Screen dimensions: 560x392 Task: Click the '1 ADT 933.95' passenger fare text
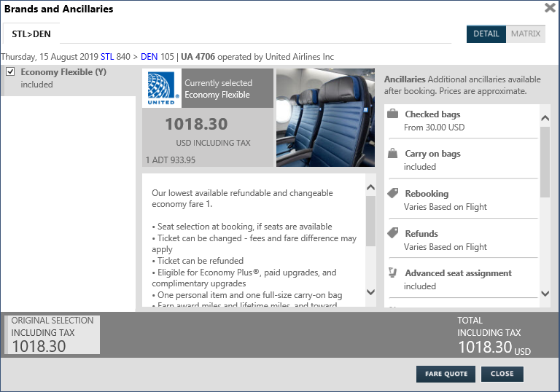point(171,160)
